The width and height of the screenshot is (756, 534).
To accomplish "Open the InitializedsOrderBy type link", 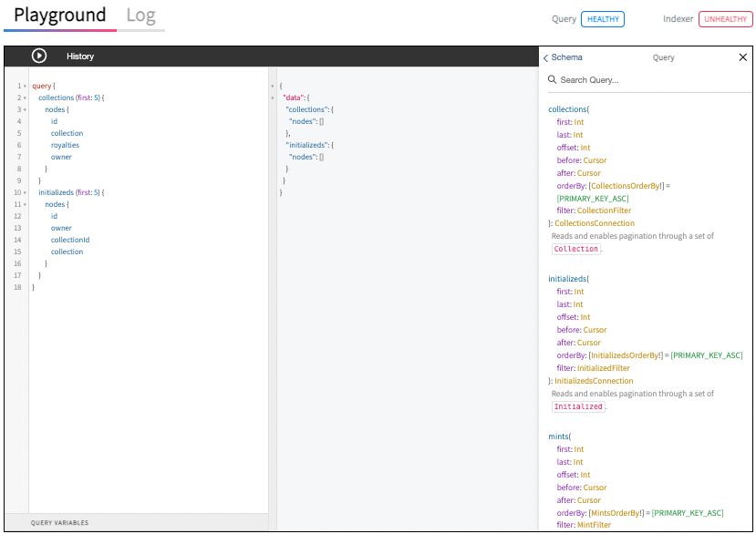I will (625, 355).
